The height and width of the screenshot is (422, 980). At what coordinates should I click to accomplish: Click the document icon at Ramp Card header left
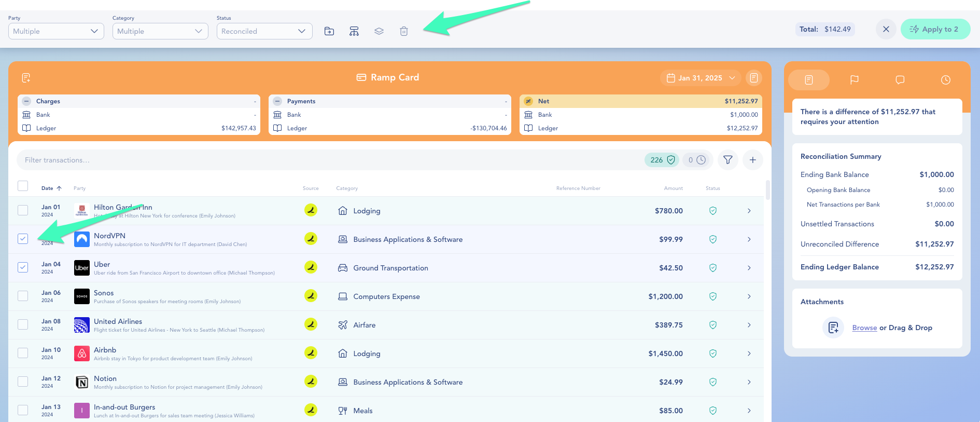(26, 78)
